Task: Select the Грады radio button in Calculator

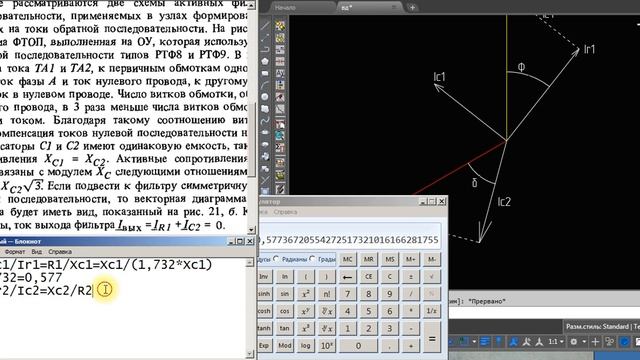Action: 312,259
